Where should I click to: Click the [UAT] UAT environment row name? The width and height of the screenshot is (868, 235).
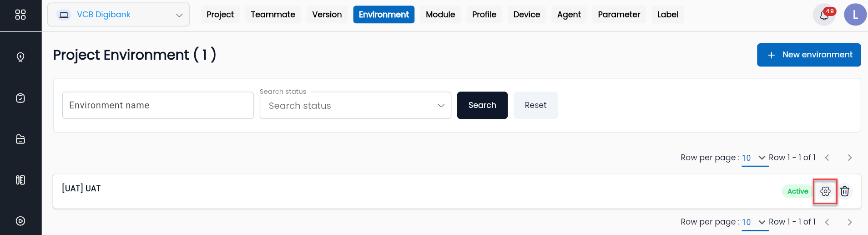81,189
